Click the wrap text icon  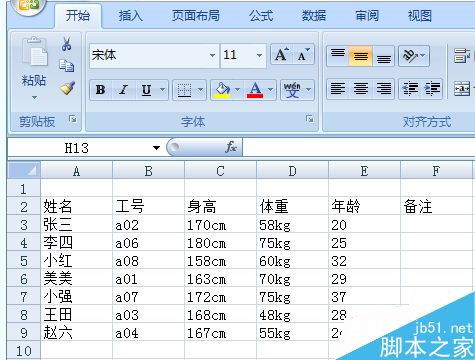tap(462, 56)
